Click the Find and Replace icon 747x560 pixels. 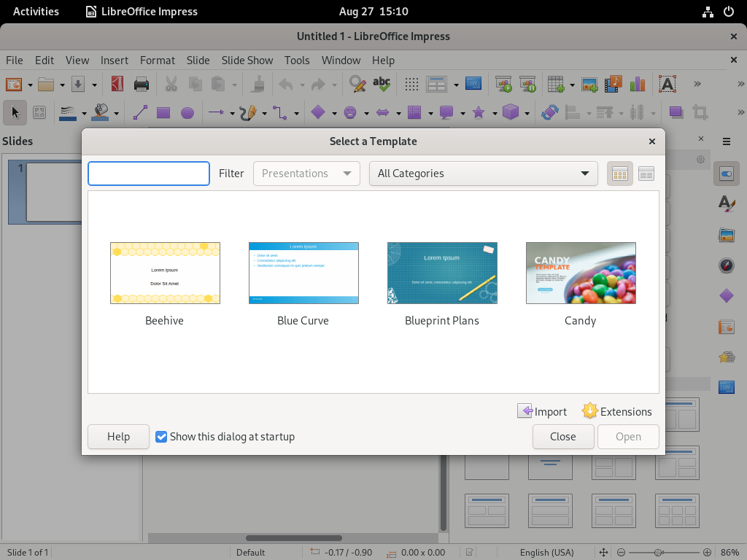[x=357, y=85]
